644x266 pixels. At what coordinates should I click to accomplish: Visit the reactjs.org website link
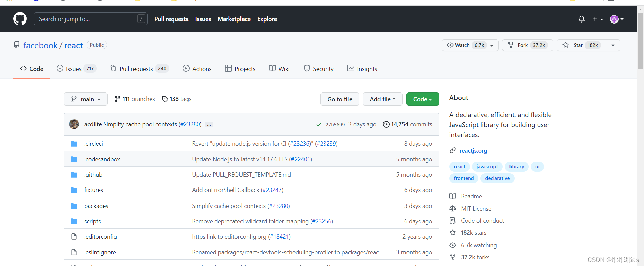coord(473,150)
